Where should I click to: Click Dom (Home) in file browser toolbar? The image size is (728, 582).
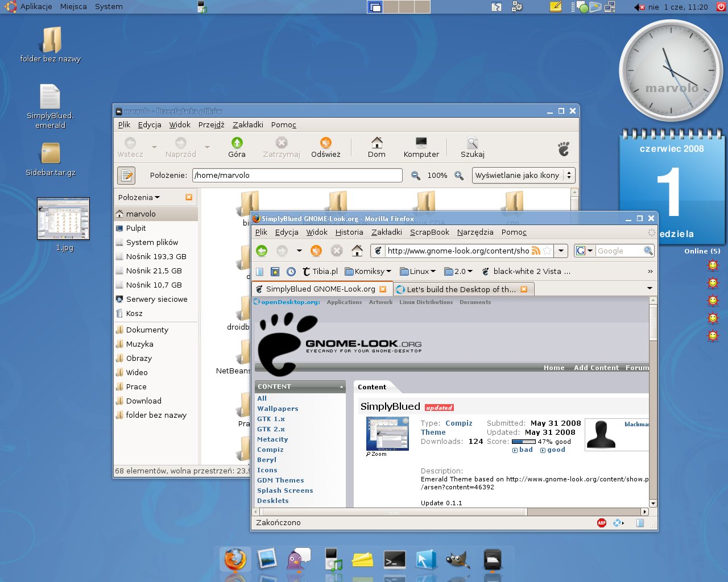coord(377,147)
